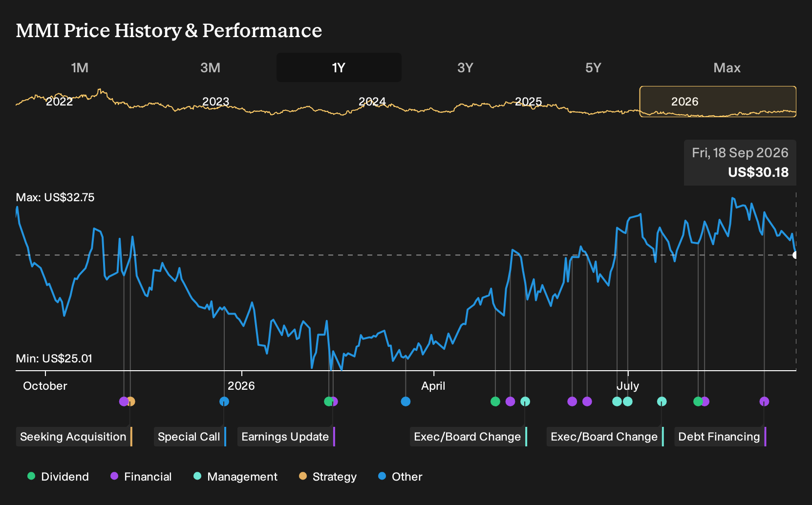Screen dimensions: 812x505
Task: Jump to 2023 on the overview chart
Action: [x=215, y=102]
